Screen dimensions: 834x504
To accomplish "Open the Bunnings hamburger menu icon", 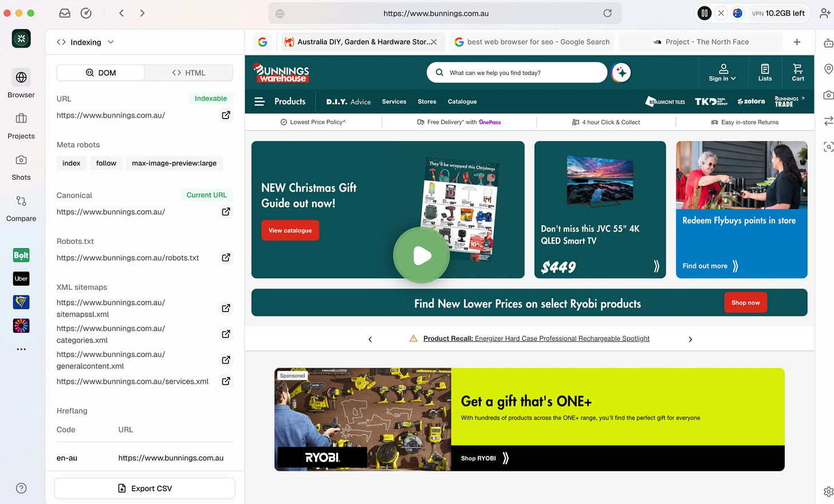I will [259, 101].
